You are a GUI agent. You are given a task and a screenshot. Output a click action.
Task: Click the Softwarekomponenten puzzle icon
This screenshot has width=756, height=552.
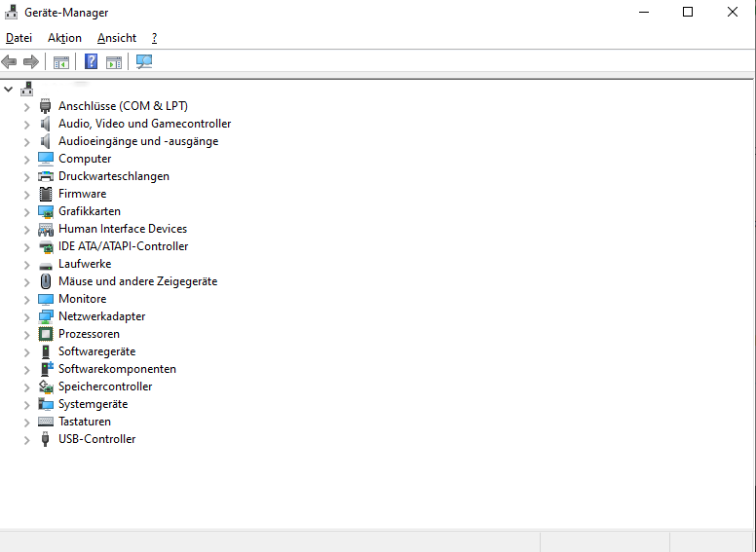pos(47,369)
